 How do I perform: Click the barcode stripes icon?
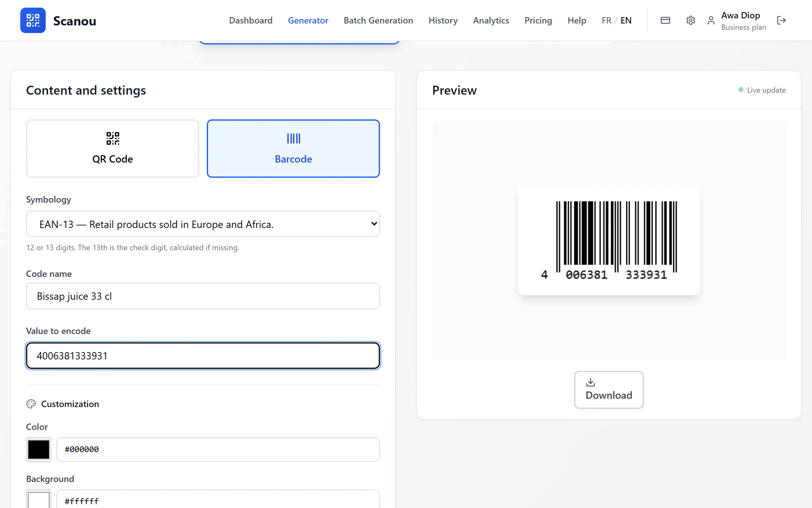pyautogui.click(x=293, y=138)
